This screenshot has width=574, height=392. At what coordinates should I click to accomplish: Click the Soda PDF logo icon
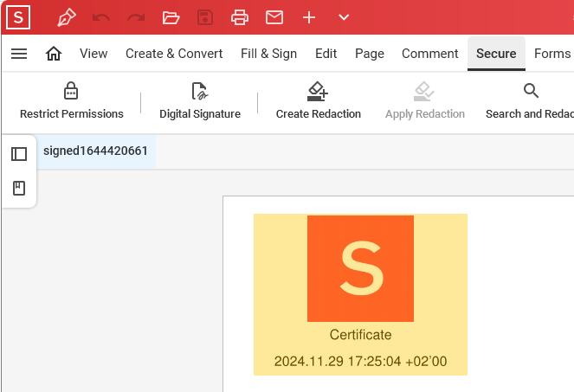pos(18,17)
